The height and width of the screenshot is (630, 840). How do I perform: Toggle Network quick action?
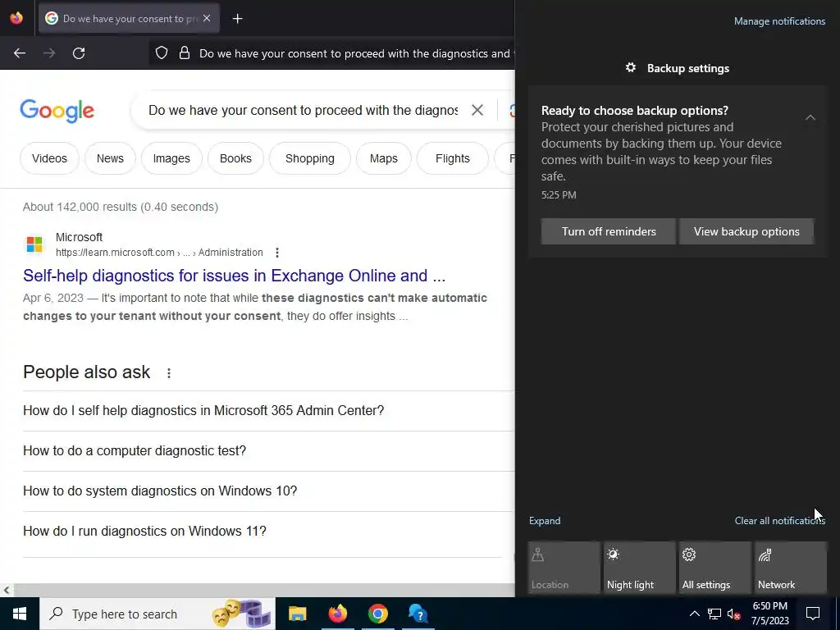coord(791,568)
